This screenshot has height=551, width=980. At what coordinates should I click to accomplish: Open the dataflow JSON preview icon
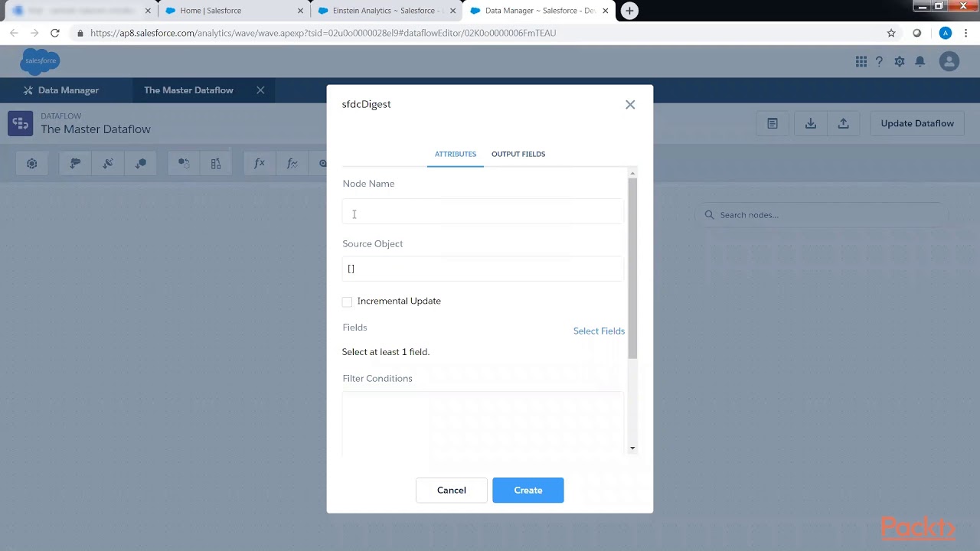[x=773, y=123]
